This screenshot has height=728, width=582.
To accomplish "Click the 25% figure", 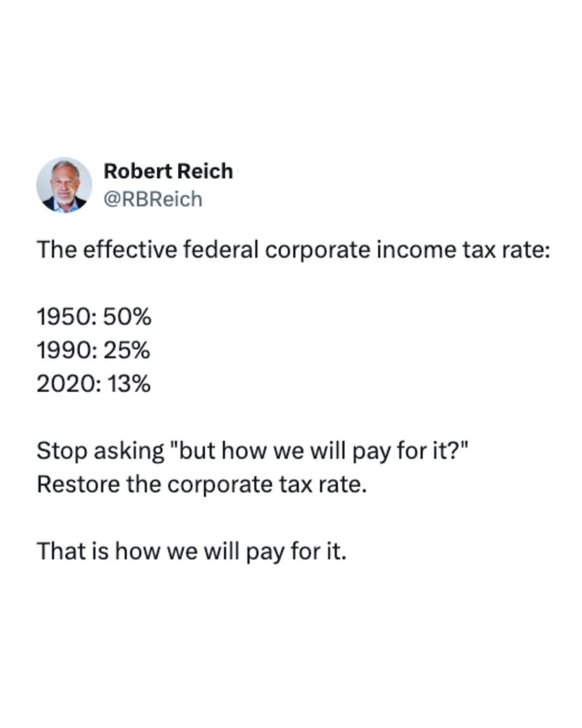I will [127, 351].
